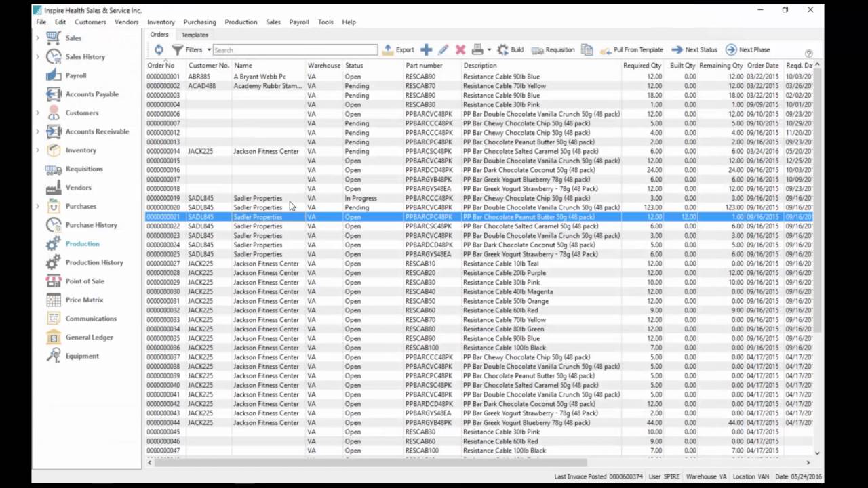Select order 0000000001 row
The height and width of the screenshot is (488, 868).
click(479, 77)
